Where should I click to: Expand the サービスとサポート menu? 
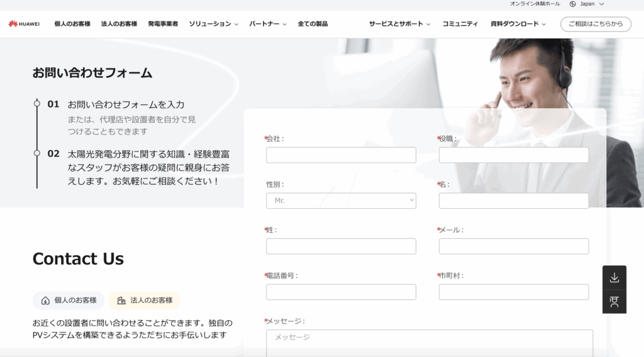pos(399,24)
